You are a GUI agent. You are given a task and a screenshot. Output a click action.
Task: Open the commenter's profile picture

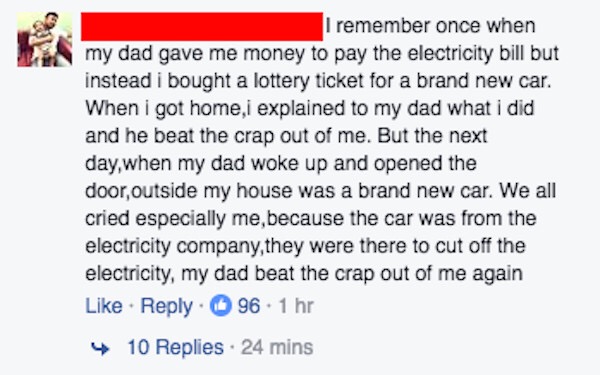coord(45,39)
